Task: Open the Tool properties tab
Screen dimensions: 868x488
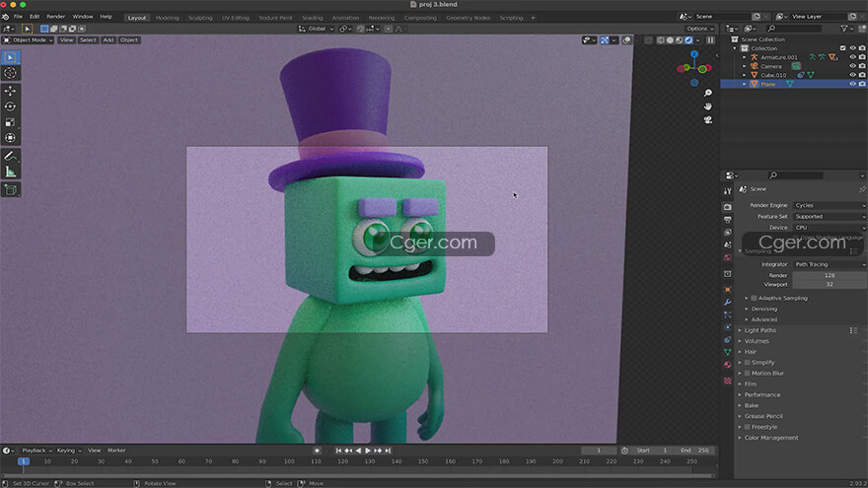Action: [x=727, y=191]
